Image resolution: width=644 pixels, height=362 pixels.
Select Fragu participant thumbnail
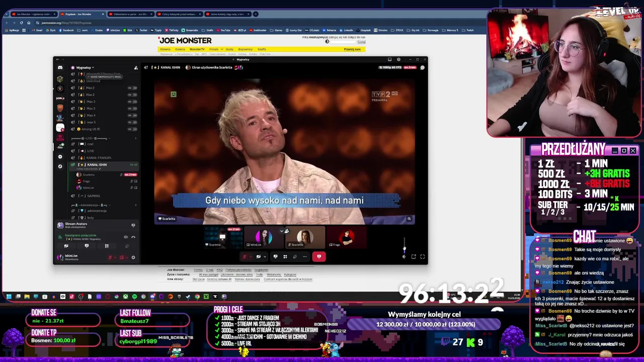pos(346,238)
